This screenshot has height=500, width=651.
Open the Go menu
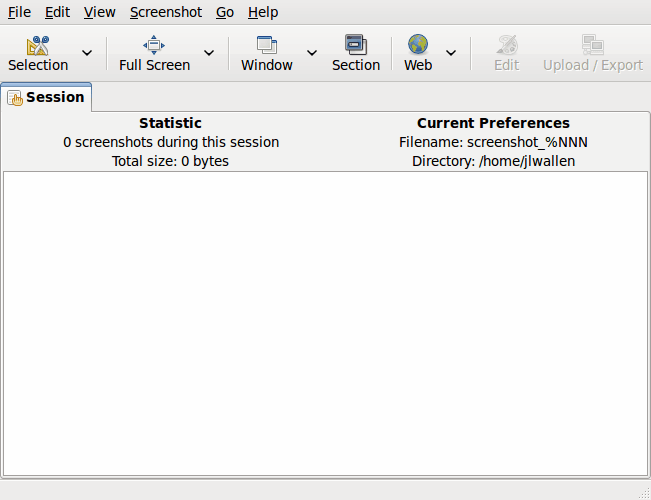[x=225, y=12]
